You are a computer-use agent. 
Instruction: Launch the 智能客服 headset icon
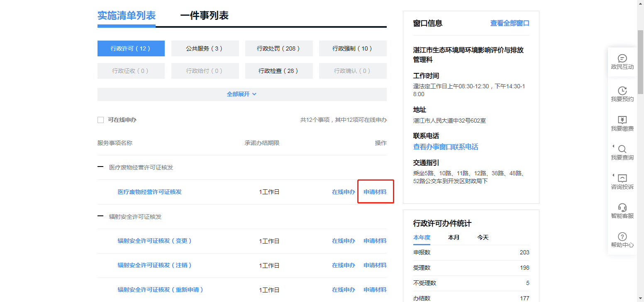pos(622,208)
